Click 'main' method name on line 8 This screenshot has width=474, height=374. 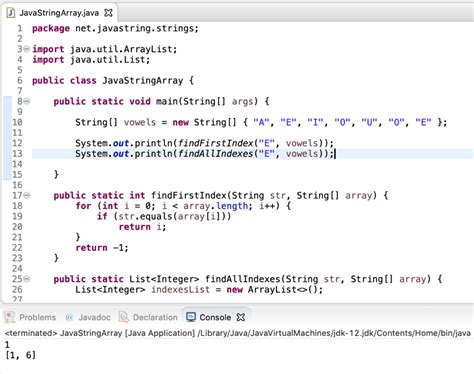point(167,101)
